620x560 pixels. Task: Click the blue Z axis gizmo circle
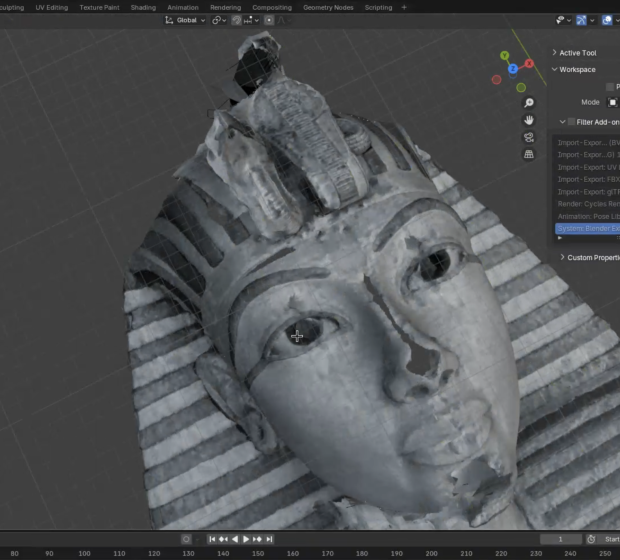[513, 69]
